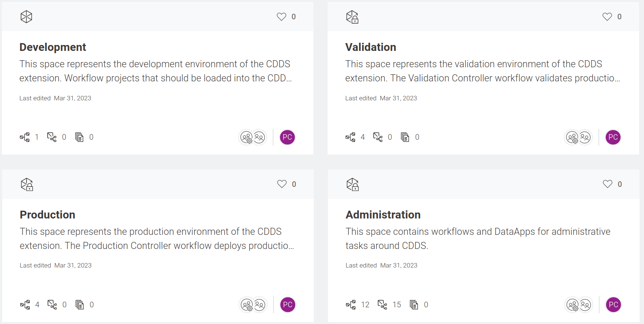
Task: Open the Production space title
Action: coord(48,215)
